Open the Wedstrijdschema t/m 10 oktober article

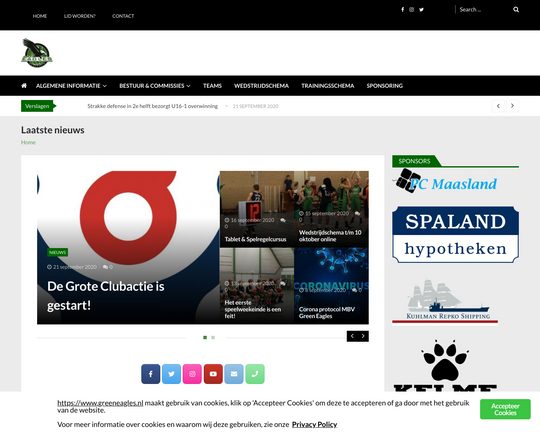331,209
